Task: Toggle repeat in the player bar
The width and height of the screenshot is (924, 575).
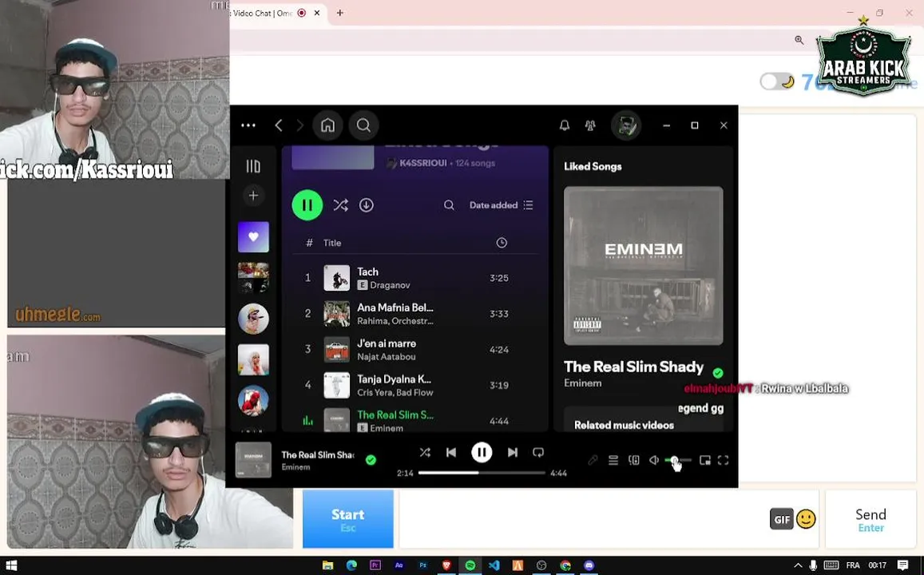Action: [x=538, y=453]
